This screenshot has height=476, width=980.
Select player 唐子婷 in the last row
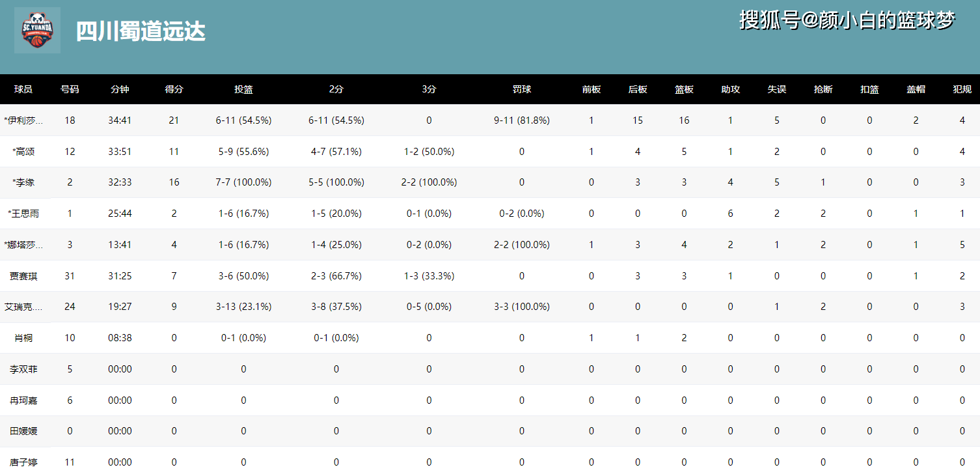click(x=23, y=462)
